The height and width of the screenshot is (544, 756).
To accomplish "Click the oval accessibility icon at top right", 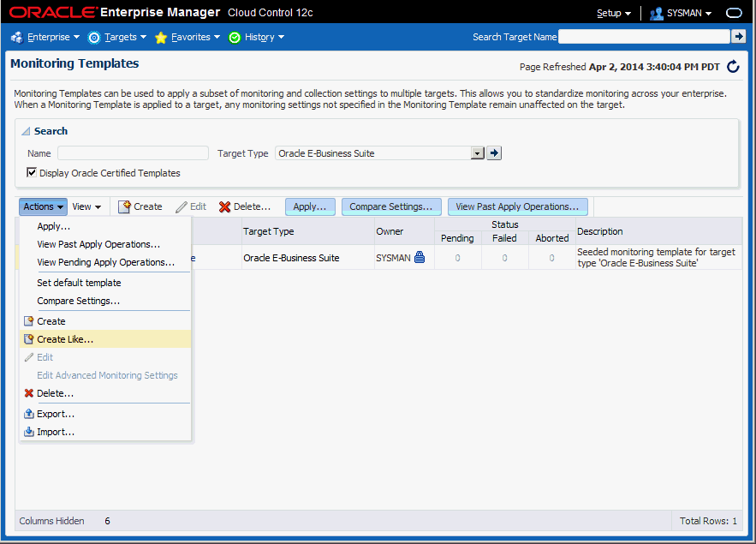I will (734, 13).
